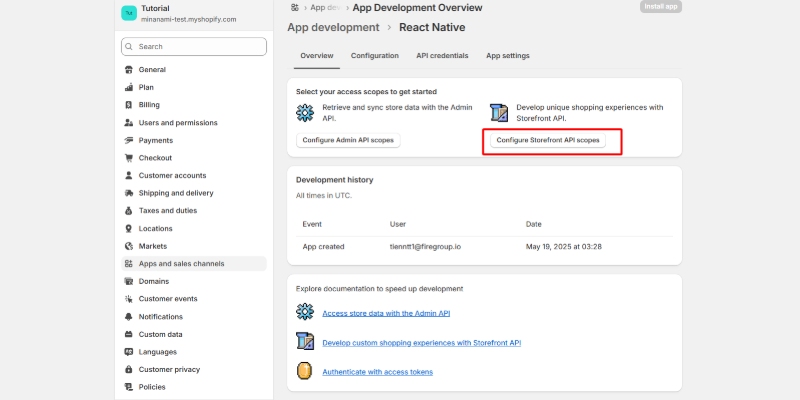Image resolution: width=800 pixels, height=400 pixels.
Task: Click the Customer privacy lock icon
Action: [x=129, y=369]
